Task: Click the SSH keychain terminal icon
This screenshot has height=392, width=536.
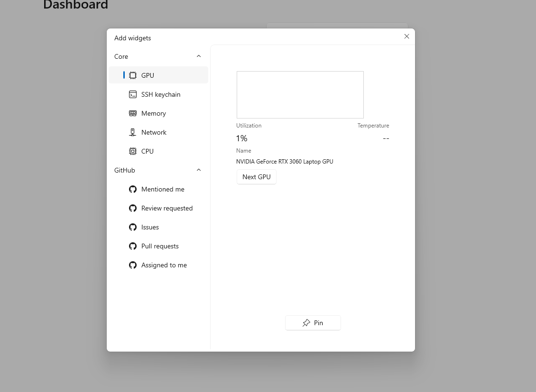Action: coord(133,95)
